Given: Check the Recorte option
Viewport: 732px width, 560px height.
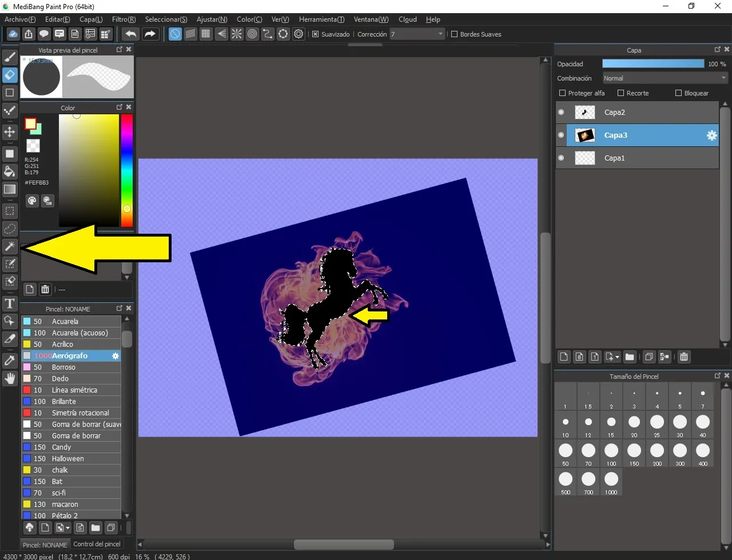Looking at the screenshot, I should click(x=620, y=93).
